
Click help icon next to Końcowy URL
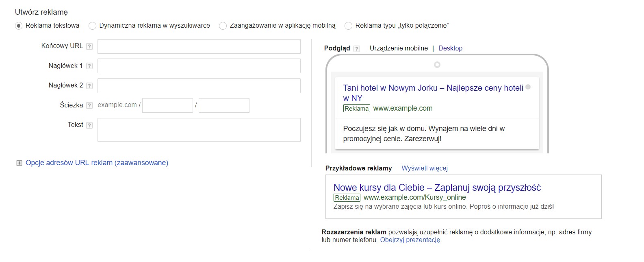pos(89,46)
